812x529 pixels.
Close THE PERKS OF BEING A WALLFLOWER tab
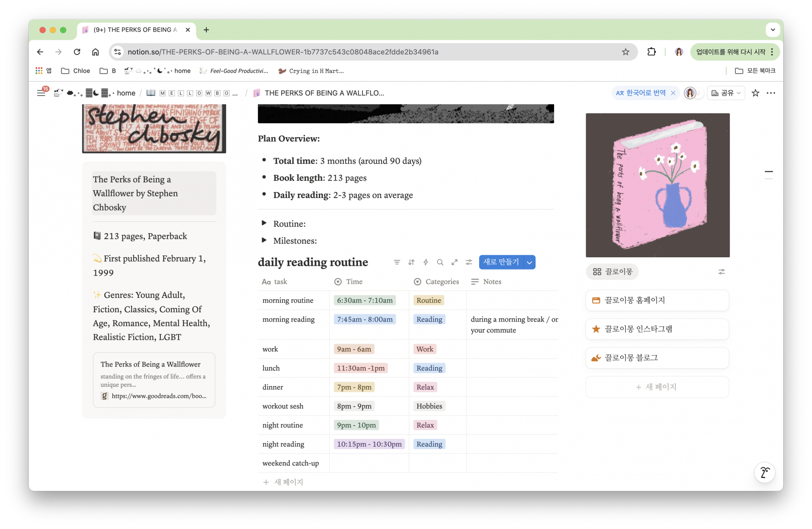tap(188, 30)
